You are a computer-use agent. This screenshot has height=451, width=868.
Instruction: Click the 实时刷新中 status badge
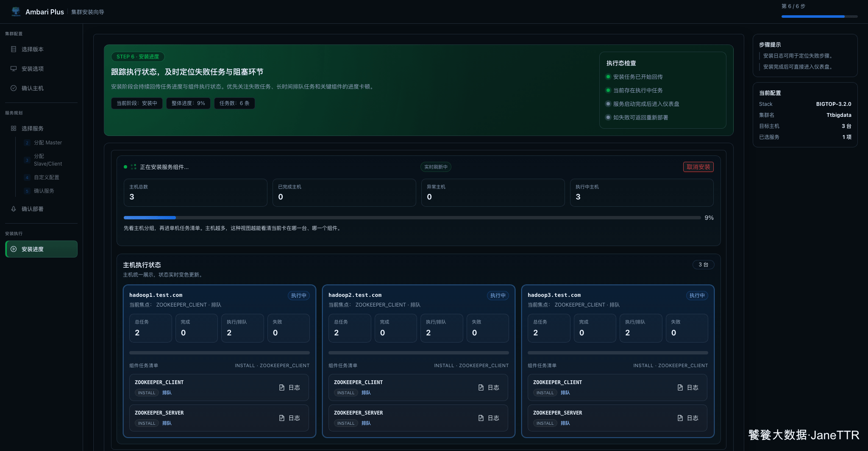(x=436, y=167)
